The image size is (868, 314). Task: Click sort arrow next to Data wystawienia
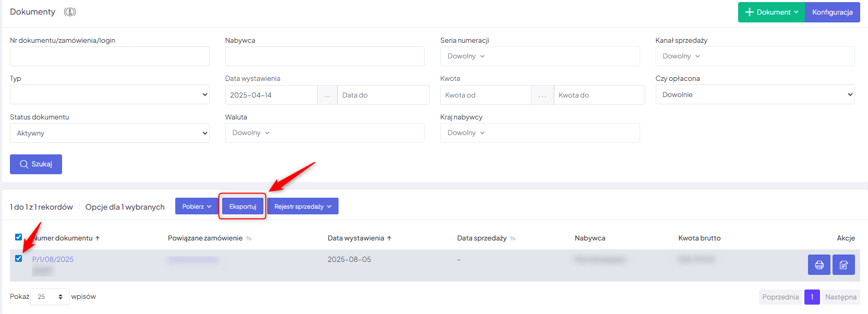389,238
